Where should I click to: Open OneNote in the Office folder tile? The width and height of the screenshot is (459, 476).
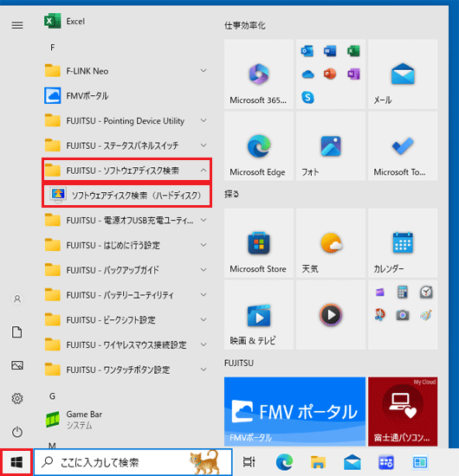tap(353, 74)
